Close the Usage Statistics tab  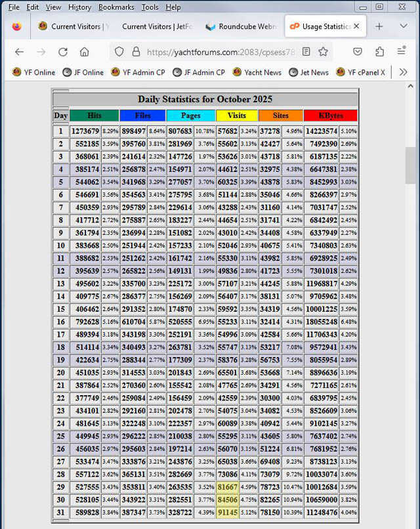[x=356, y=27]
